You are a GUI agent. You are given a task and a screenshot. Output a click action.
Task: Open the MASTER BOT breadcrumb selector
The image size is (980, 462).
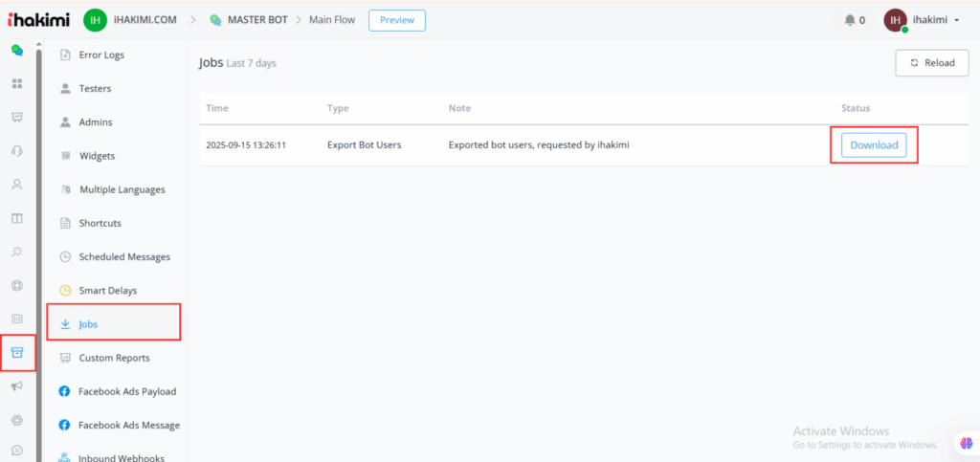point(249,20)
